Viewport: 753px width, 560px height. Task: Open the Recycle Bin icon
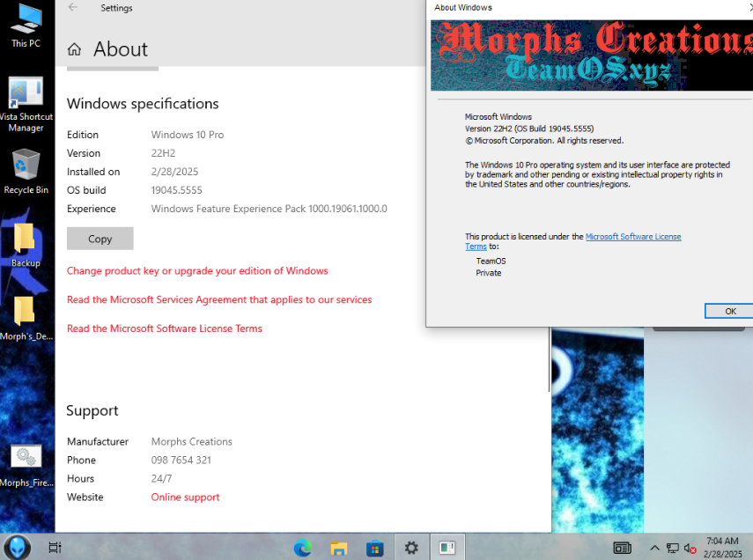tap(26, 171)
